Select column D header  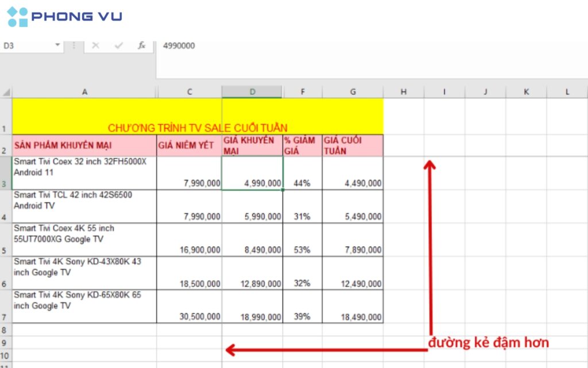(x=253, y=92)
